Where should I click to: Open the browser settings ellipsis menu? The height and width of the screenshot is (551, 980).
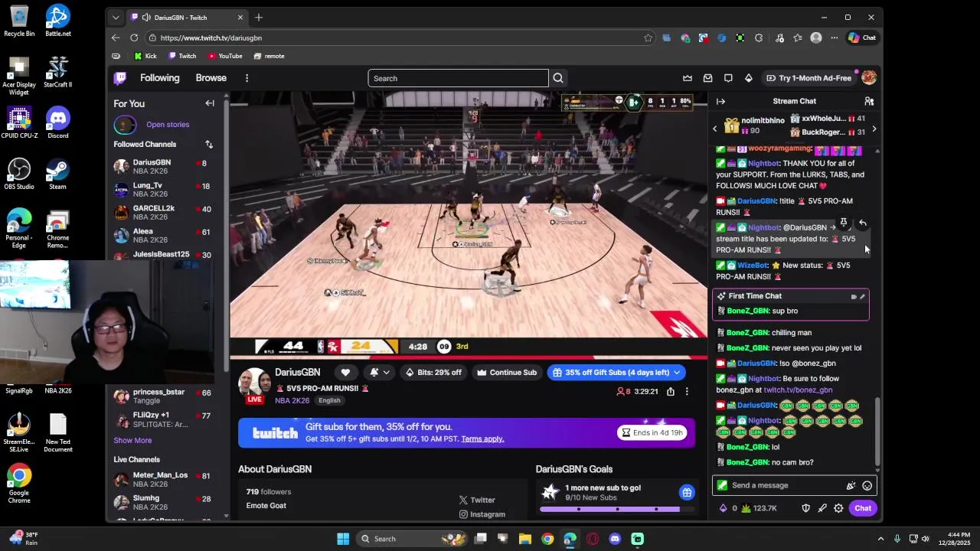[834, 37]
